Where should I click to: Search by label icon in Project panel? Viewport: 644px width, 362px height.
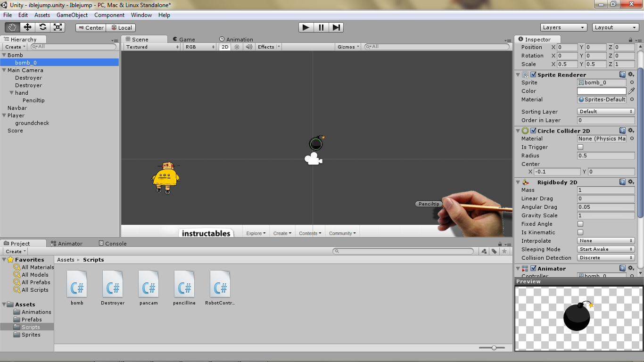[x=494, y=251]
